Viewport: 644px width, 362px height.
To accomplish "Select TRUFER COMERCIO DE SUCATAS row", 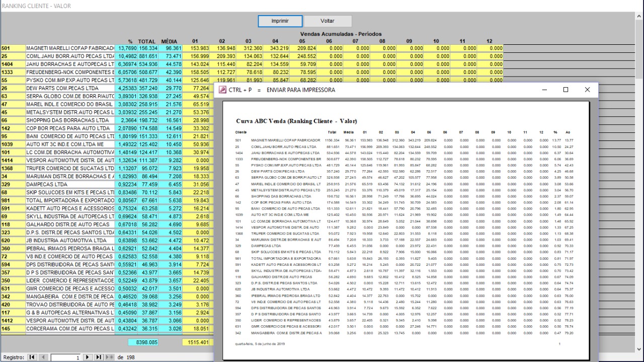I will click(x=70, y=168).
